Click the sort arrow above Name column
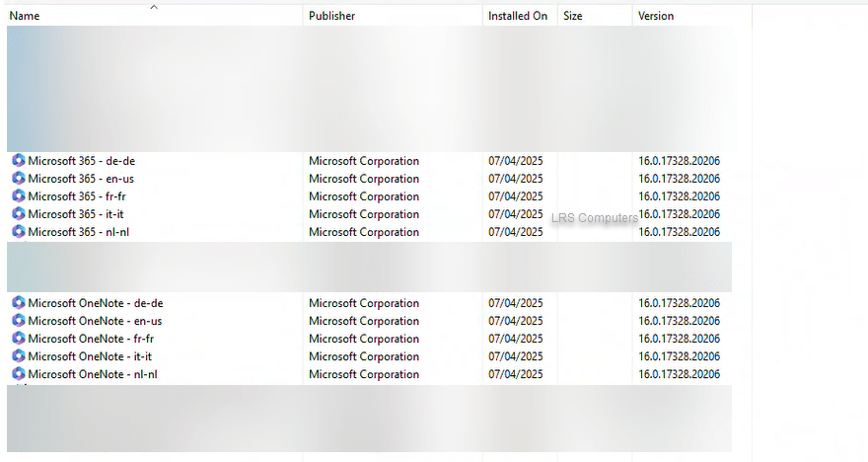 pyautogui.click(x=154, y=6)
